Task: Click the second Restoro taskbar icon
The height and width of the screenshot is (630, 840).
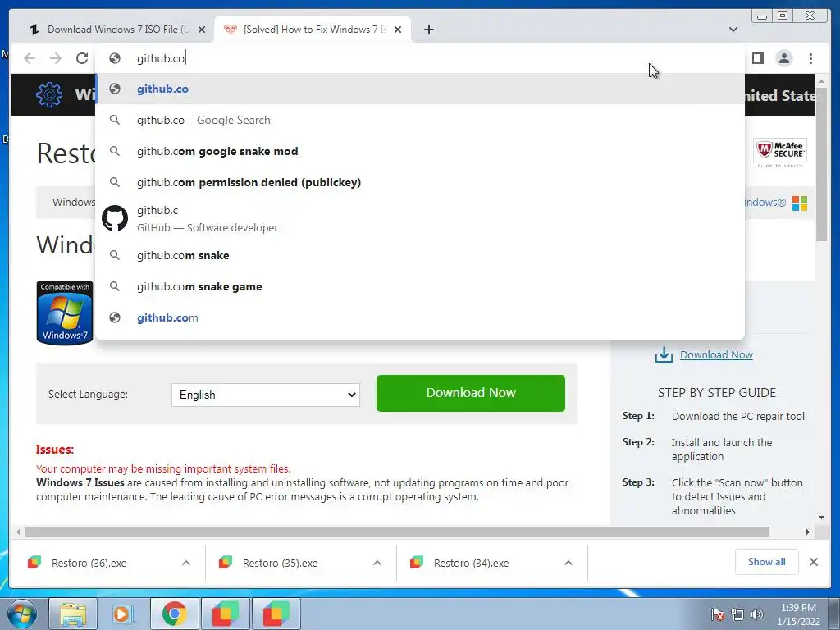Action: click(276, 614)
